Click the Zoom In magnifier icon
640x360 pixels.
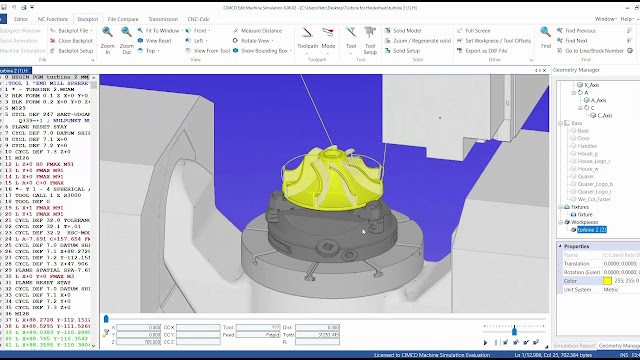tap(107, 32)
